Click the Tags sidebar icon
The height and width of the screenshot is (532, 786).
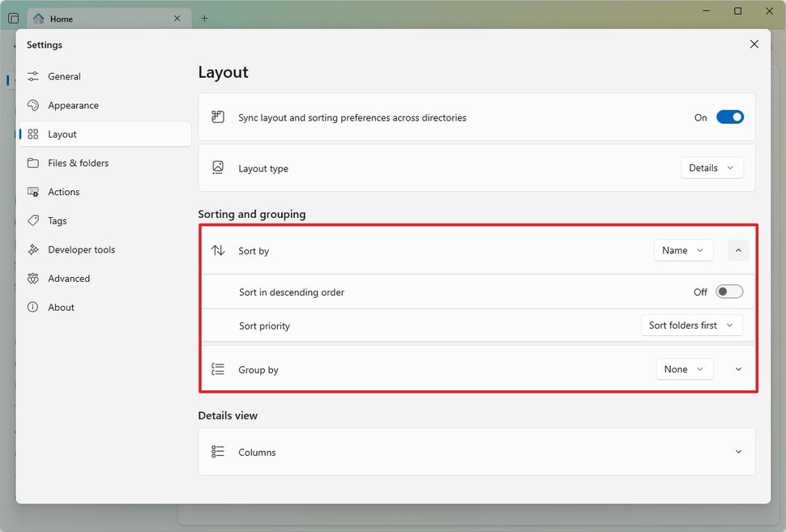pyautogui.click(x=33, y=220)
